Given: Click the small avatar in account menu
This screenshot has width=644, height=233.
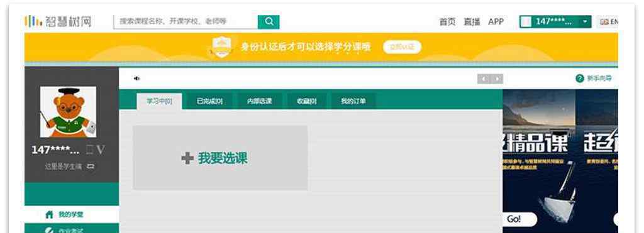Looking at the screenshot, I should [x=526, y=22].
